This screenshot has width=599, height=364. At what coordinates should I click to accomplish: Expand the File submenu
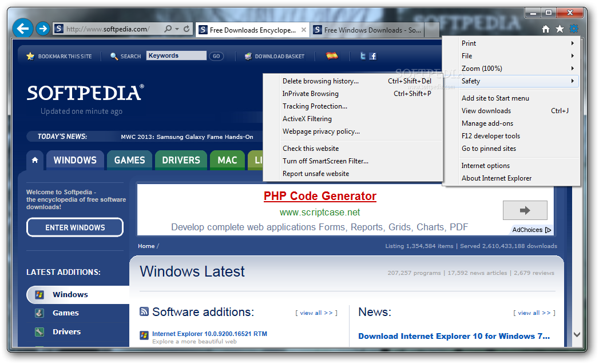(x=512, y=55)
